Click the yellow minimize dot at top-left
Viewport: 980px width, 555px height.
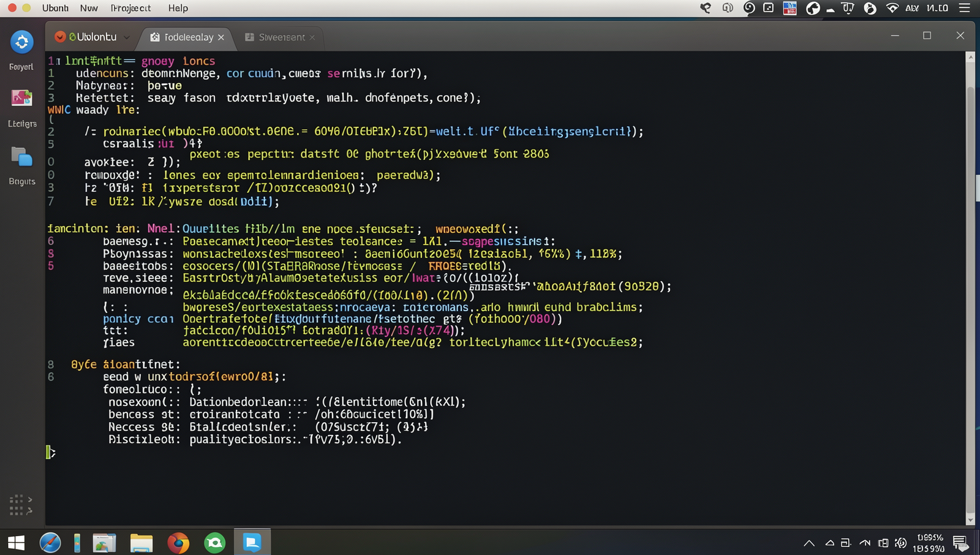26,8
